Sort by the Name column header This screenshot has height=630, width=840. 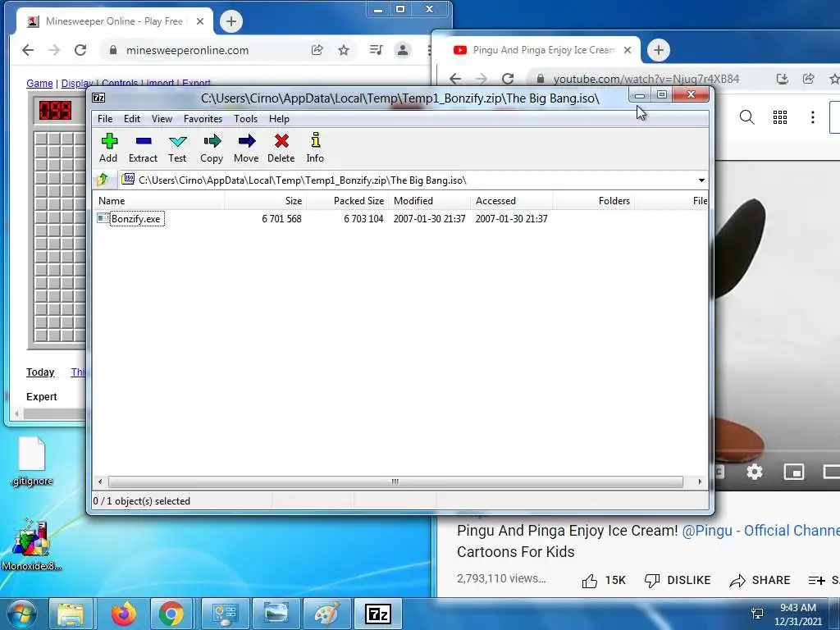(159, 201)
